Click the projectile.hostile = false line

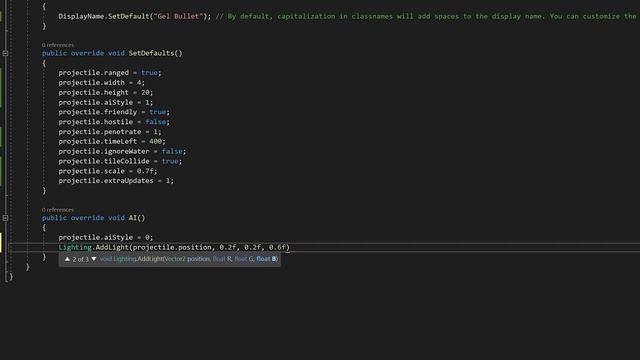click(x=114, y=122)
